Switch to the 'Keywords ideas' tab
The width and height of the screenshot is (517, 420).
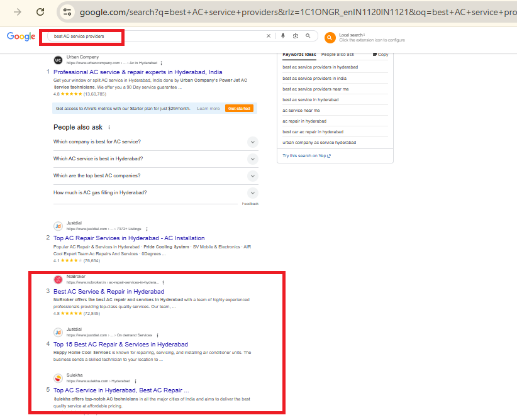299,55
